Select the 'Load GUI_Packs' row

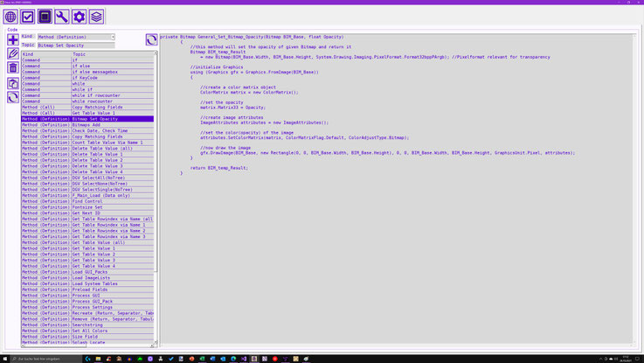click(87, 272)
